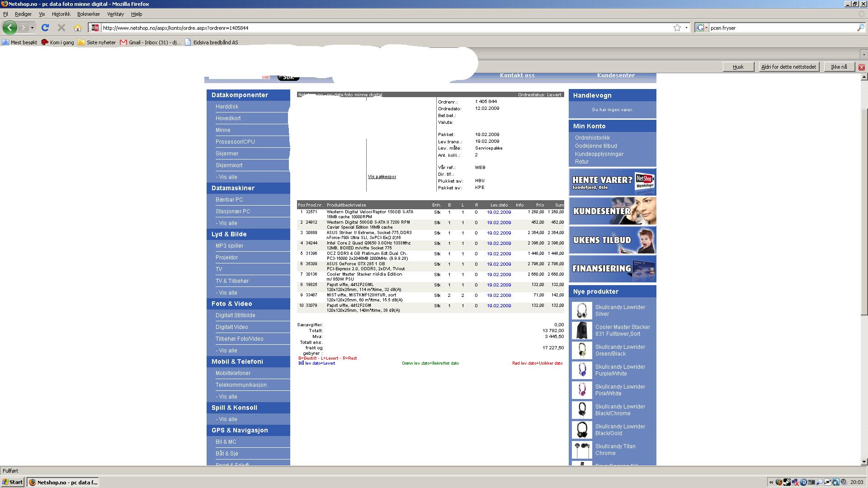Go to the Home page icon
The width and height of the screenshot is (868, 488).
click(78, 28)
